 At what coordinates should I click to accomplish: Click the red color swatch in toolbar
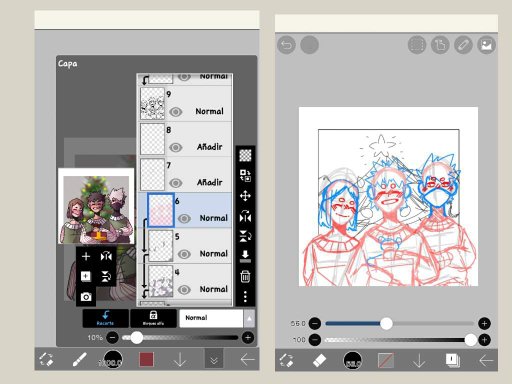point(146,359)
